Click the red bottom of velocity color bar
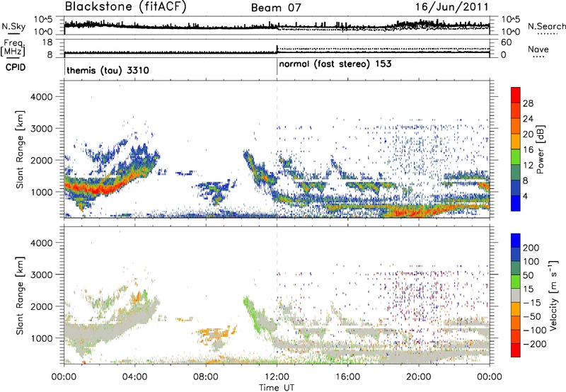This screenshot has width=566, height=392. tap(516, 350)
